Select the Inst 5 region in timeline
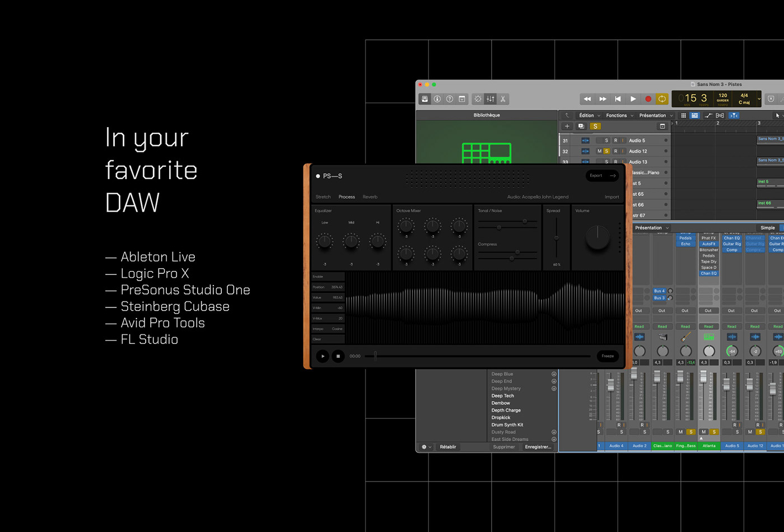Screen dimensions: 784x532 (x=771, y=182)
